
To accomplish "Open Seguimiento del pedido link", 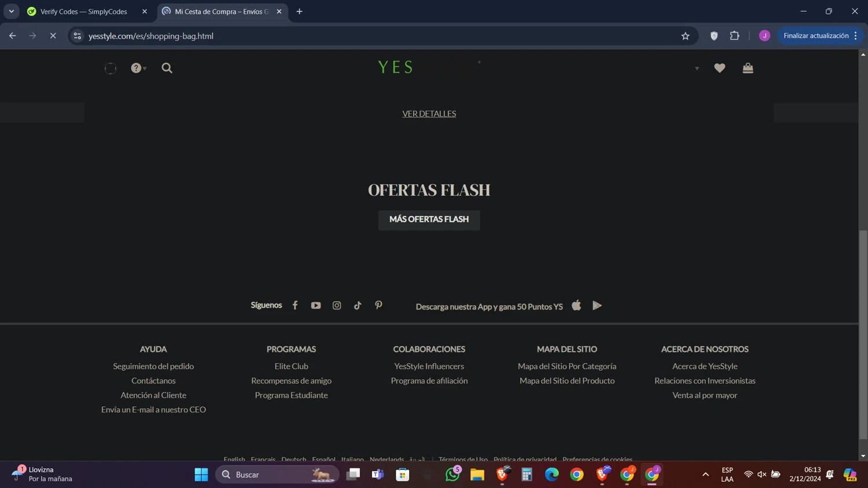I will 153,367.
